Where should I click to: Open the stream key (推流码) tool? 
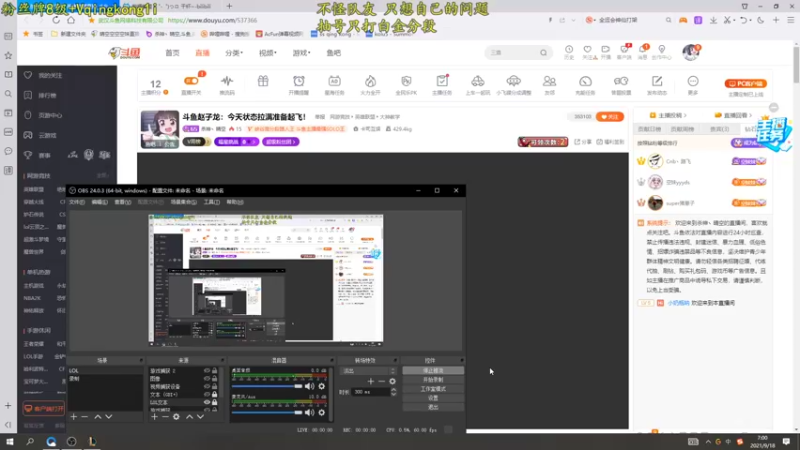[x=227, y=85]
